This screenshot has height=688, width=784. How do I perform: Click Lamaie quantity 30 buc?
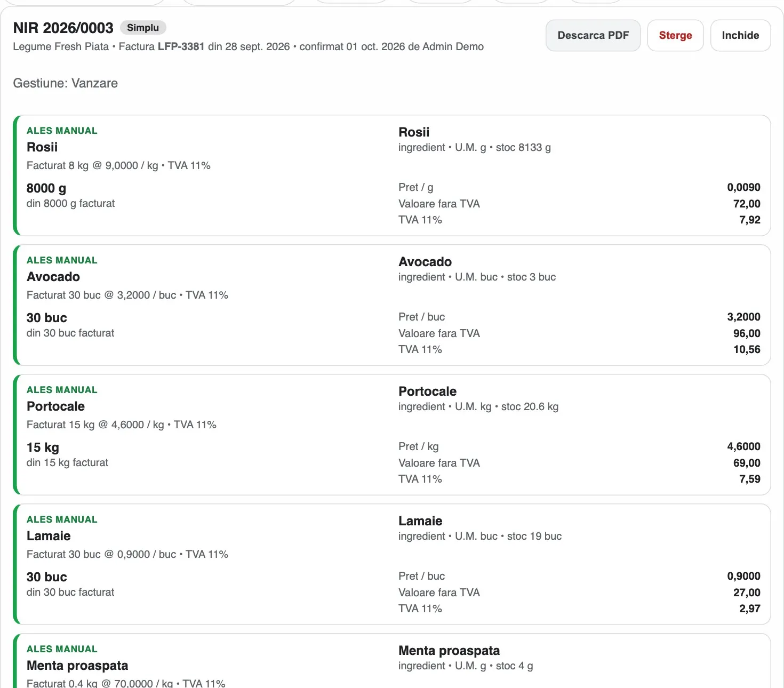(x=47, y=577)
